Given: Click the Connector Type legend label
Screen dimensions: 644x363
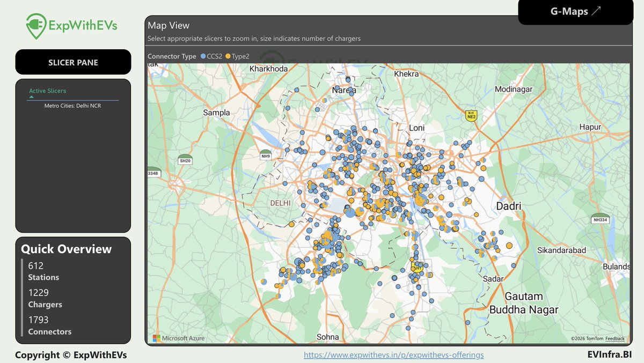Looking at the screenshot, I should [x=172, y=56].
